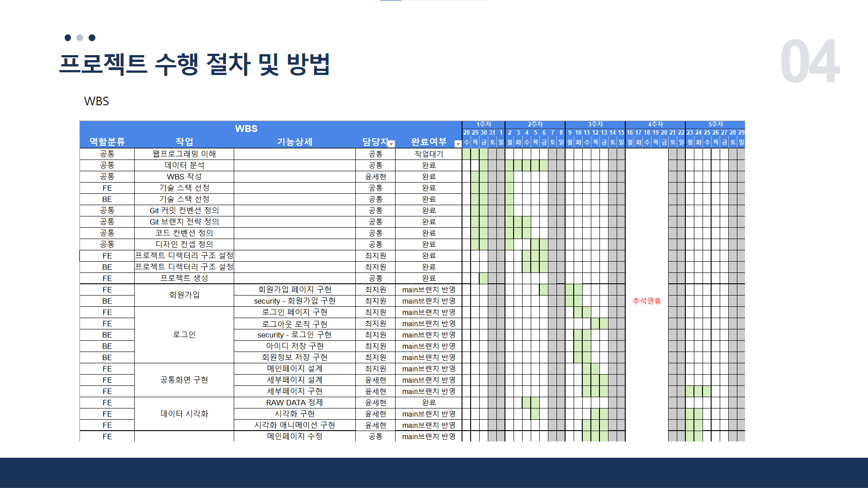This screenshot has height=488, width=868.
Task: Select the 1주차 week header
Action: pos(483,124)
